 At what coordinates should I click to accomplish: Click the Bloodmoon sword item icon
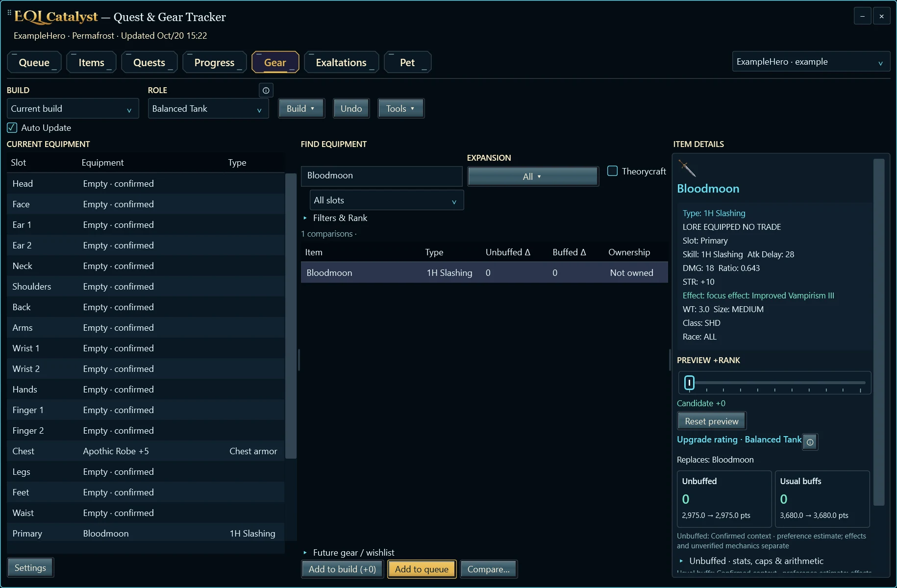click(x=687, y=168)
